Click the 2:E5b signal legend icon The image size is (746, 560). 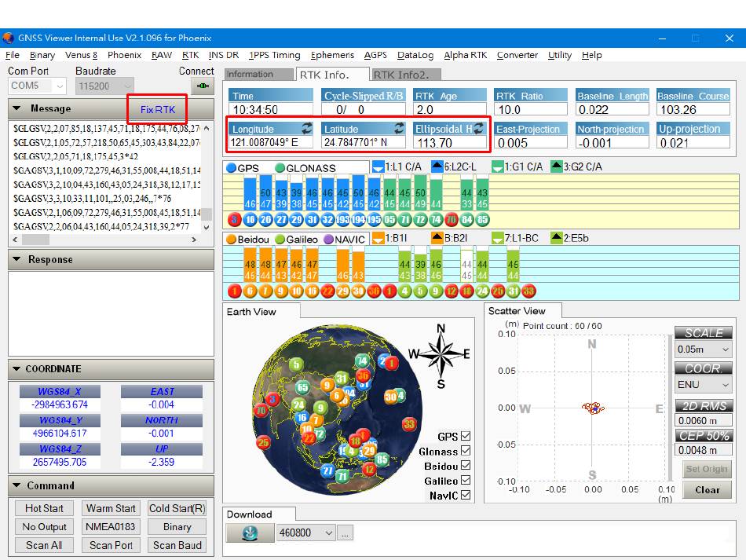[556, 238]
